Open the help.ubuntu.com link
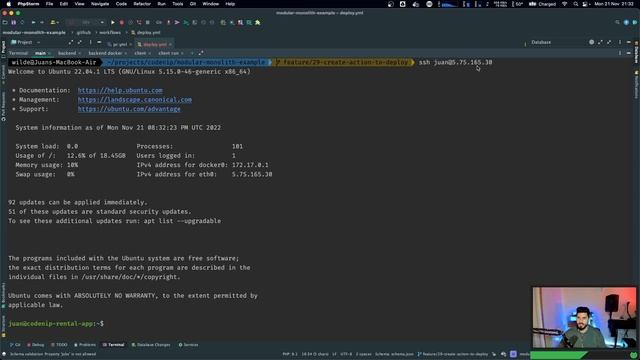 coord(120,90)
